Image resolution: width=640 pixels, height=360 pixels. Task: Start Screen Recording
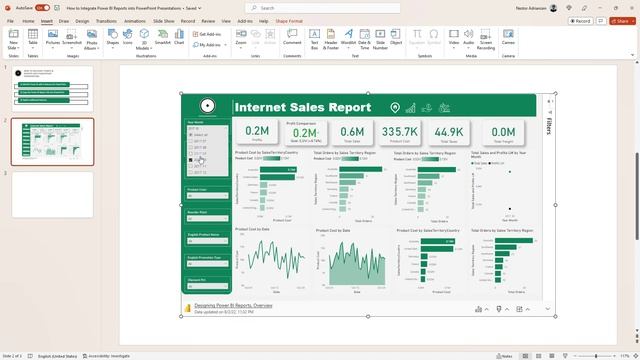pos(486,40)
